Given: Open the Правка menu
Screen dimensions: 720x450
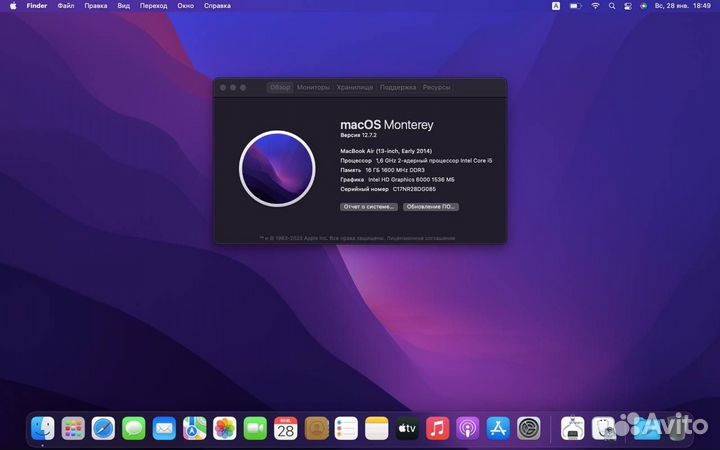Looking at the screenshot, I should 96,6.
